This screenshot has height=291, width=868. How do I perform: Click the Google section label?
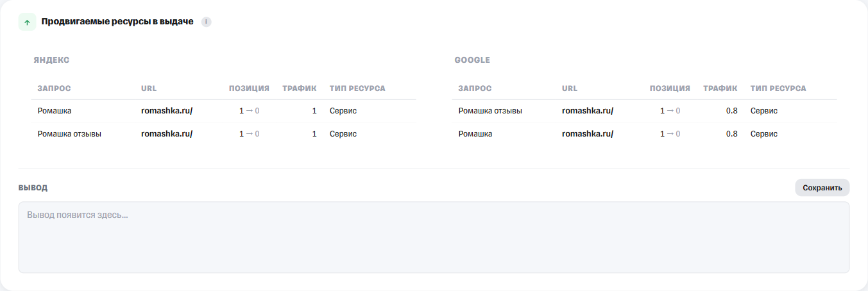pos(472,60)
